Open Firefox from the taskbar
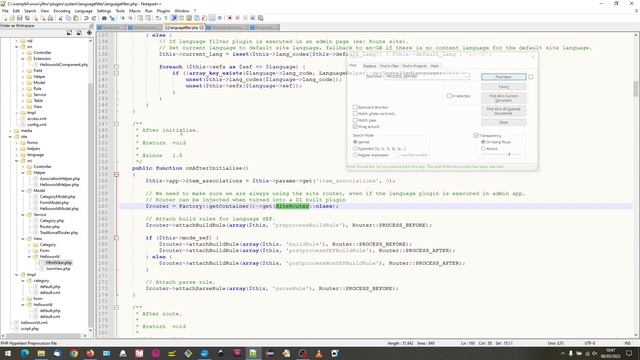The width and height of the screenshot is (640, 360). point(90,353)
